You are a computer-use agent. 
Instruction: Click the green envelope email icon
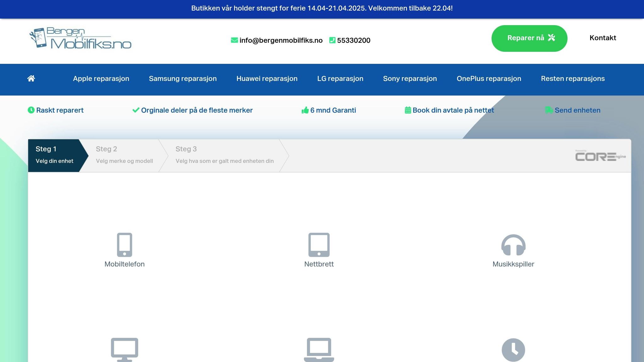tap(234, 40)
